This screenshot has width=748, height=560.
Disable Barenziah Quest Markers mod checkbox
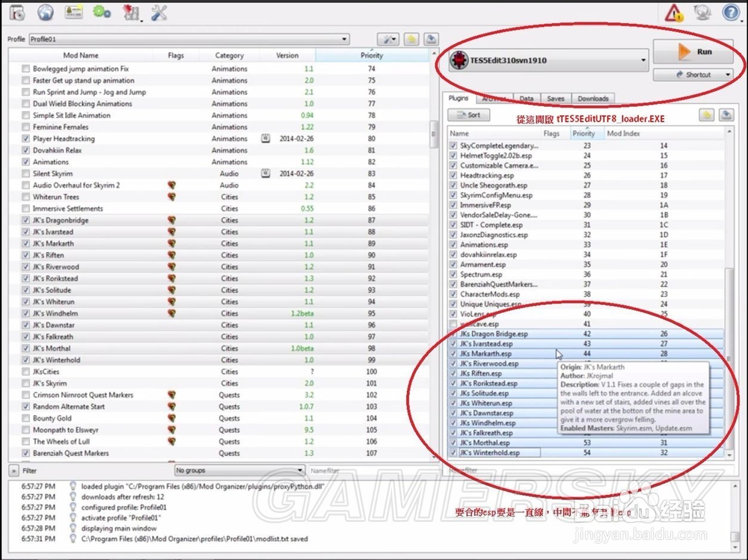[x=25, y=453]
